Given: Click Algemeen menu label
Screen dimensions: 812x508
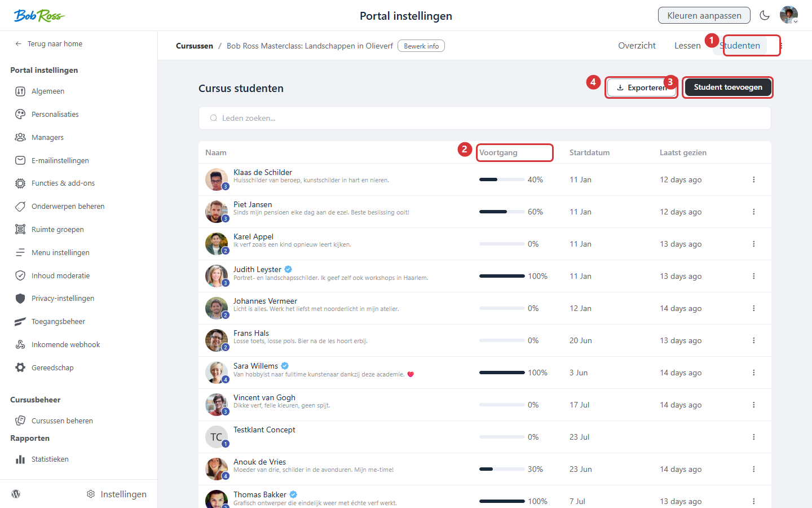Looking at the screenshot, I should [x=48, y=91].
